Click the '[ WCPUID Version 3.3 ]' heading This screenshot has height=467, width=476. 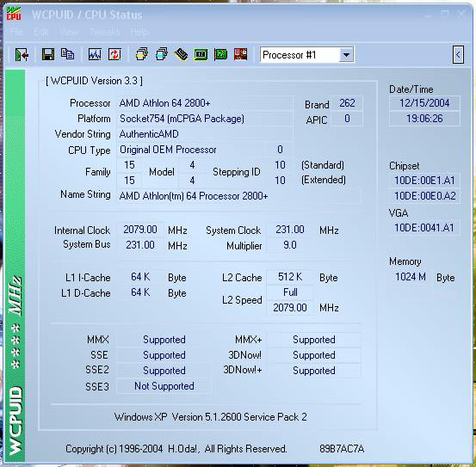pyautogui.click(x=94, y=81)
